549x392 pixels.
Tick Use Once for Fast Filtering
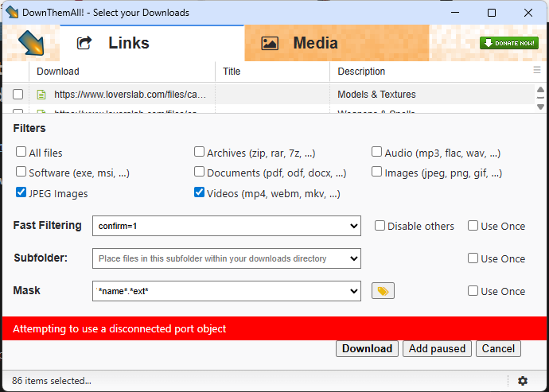(x=473, y=226)
